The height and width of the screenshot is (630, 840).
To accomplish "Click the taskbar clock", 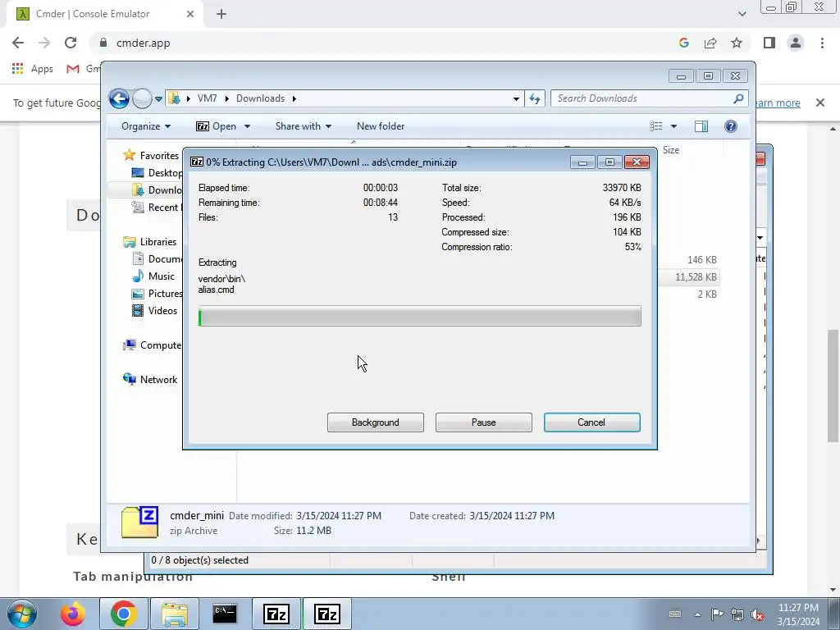I will pyautogui.click(x=798, y=614).
